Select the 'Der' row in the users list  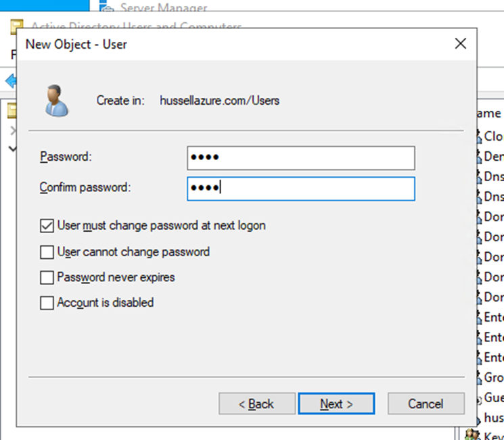point(490,156)
